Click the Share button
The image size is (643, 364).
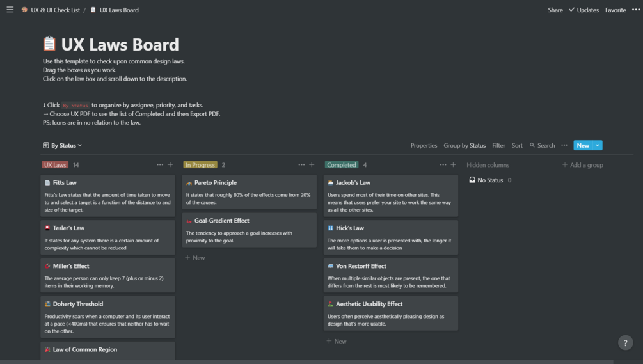tap(555, 10)
